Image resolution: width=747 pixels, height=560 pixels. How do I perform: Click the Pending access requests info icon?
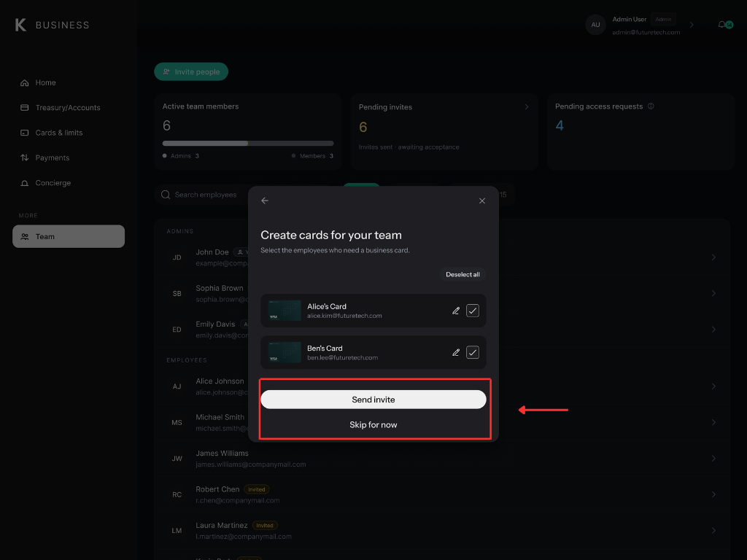tap(651, 106)
